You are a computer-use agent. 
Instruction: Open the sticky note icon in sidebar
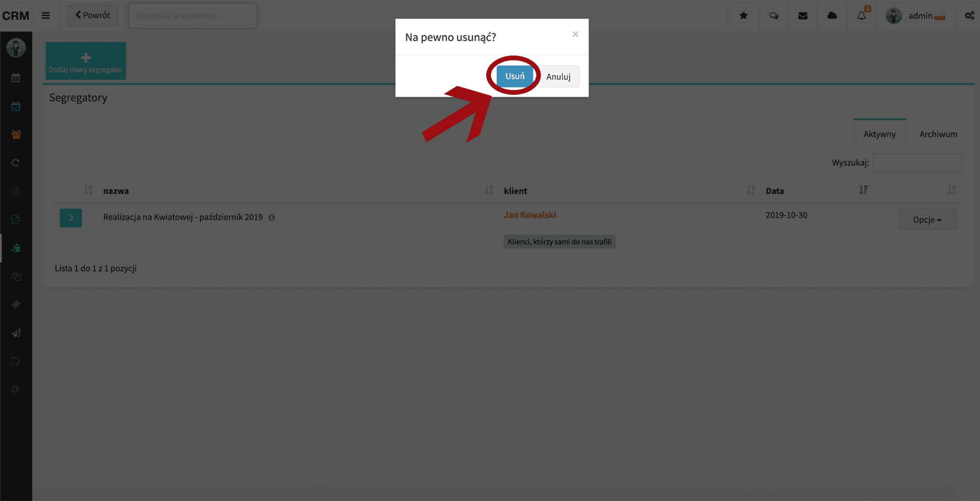coord(16,361)
